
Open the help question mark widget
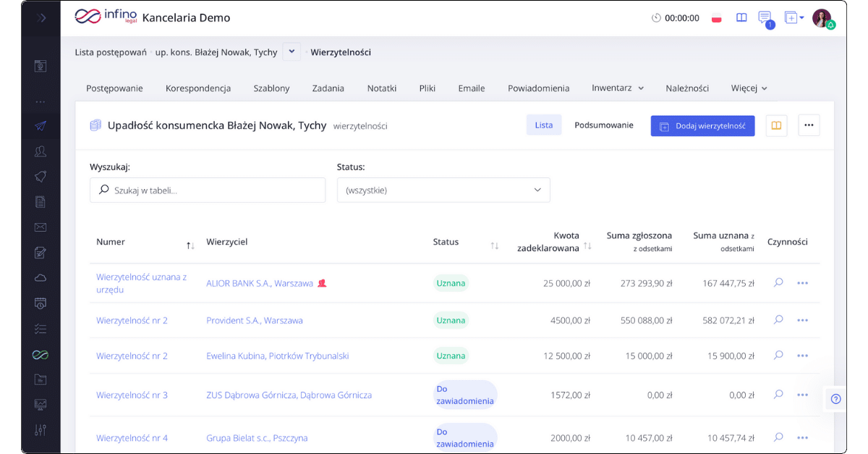[x=835, y=399]
